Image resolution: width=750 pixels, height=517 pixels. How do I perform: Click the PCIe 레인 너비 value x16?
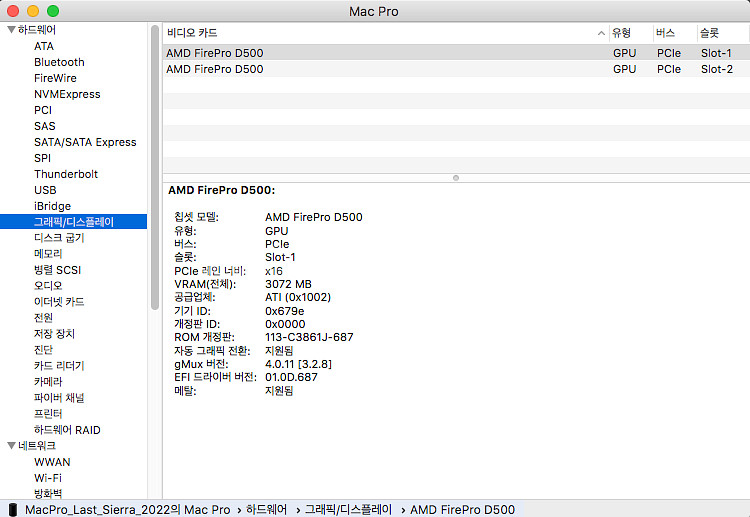coord(274,271)
